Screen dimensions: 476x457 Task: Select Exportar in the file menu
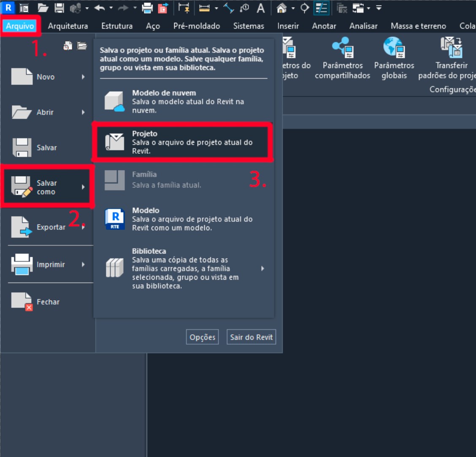[48, 227]
